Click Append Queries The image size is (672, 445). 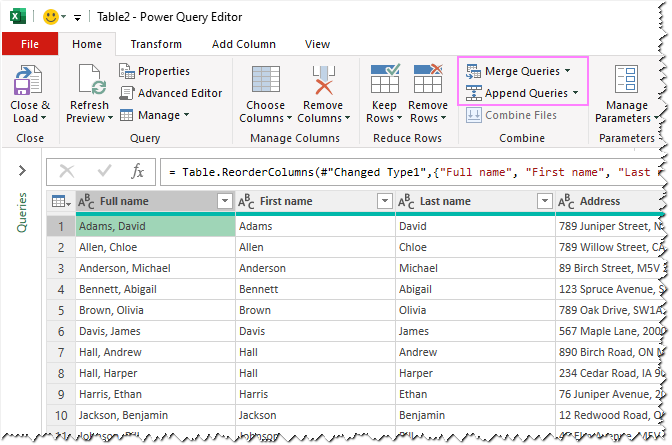point(521,93)
